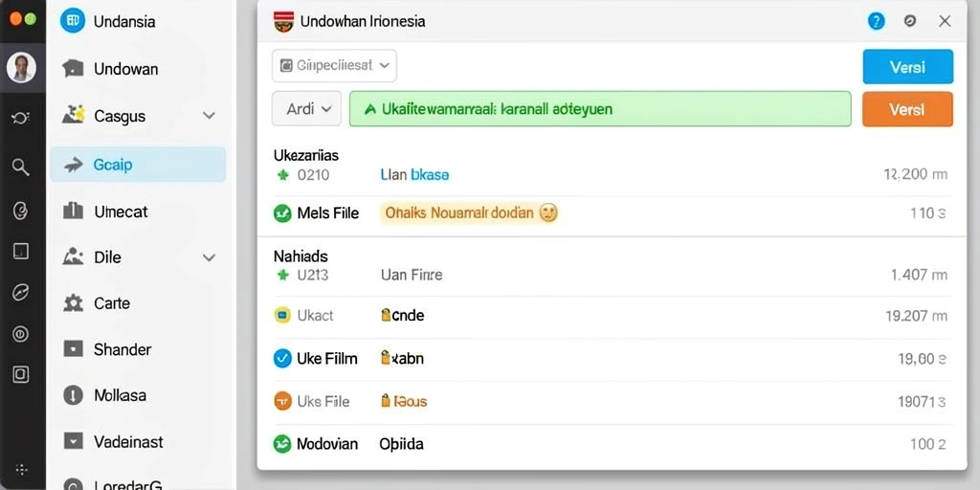Expand the Dile sidebar chevron
The height and width of the screenshot is (490, 980).
click(x=210, y=257)
